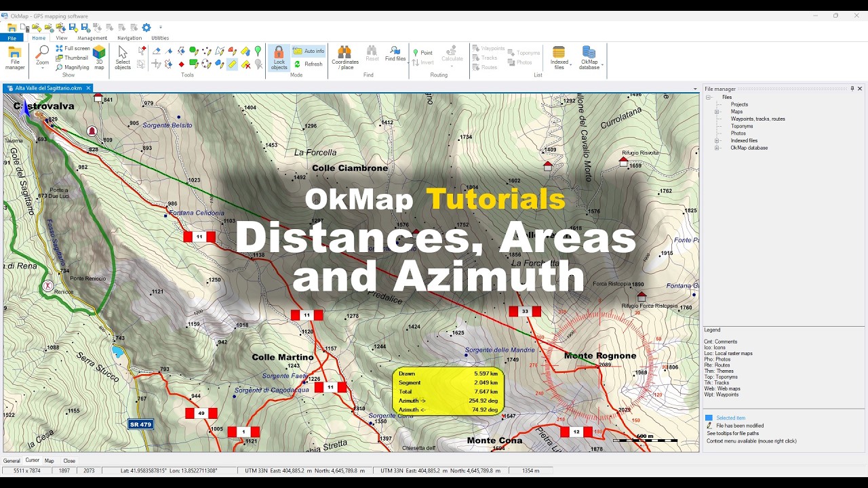
Task: Select Toponyms in the file tree
Action: coord(742,126)
